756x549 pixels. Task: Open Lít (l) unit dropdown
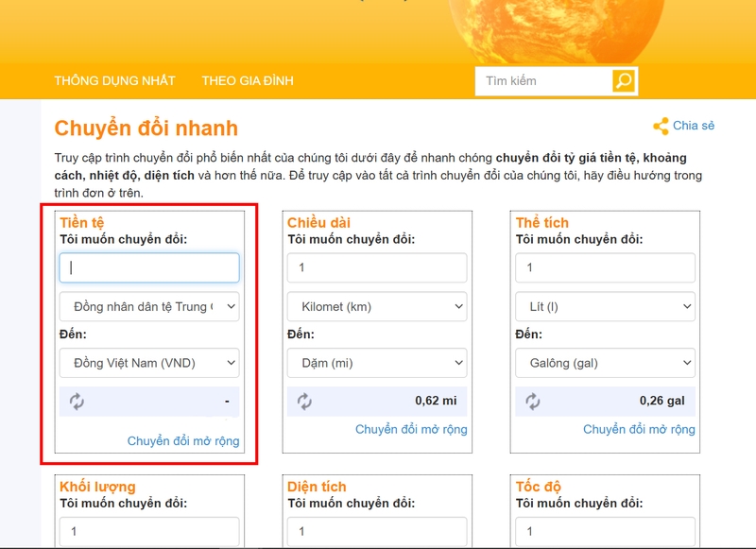605,306
